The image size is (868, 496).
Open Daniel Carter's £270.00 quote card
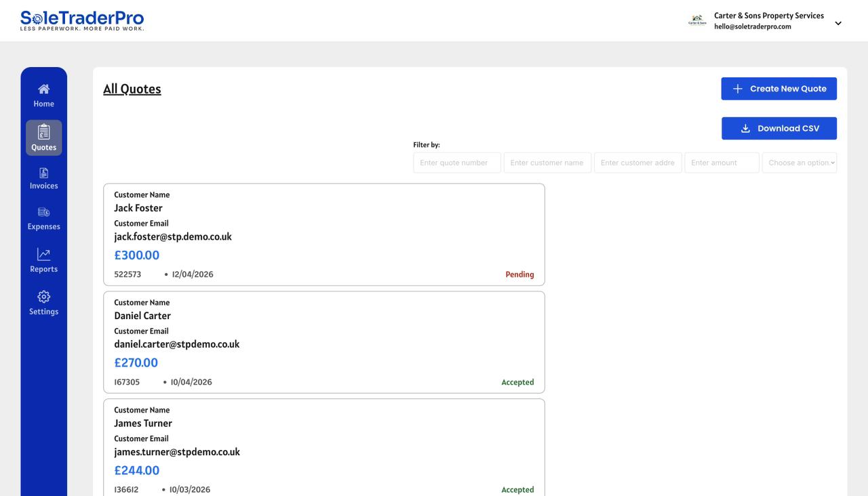(323, 342)
